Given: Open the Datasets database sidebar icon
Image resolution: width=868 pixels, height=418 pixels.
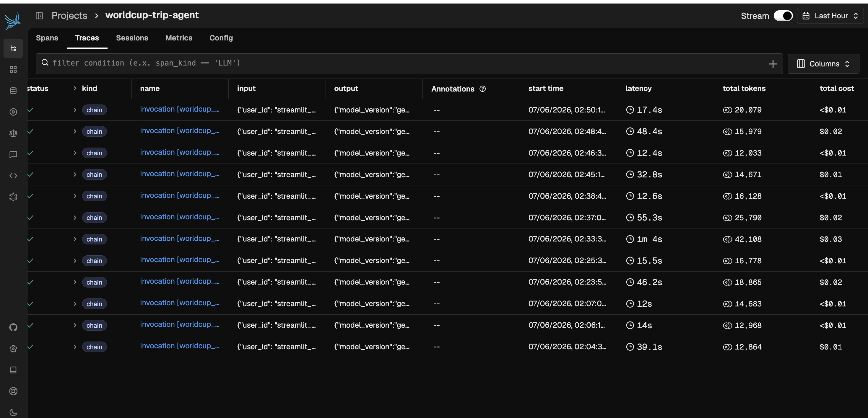Looking at the screenshot, I should tap(13, 91).
